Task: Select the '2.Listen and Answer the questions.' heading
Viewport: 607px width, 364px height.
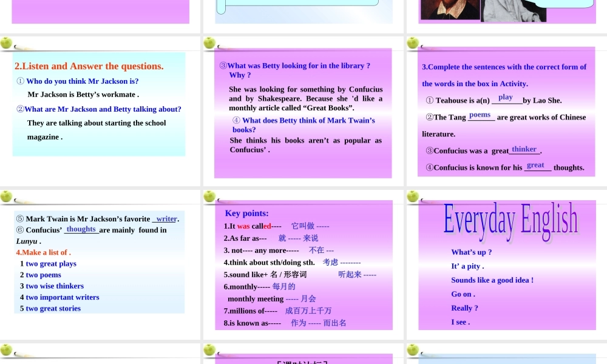Action: coord(89,66)
